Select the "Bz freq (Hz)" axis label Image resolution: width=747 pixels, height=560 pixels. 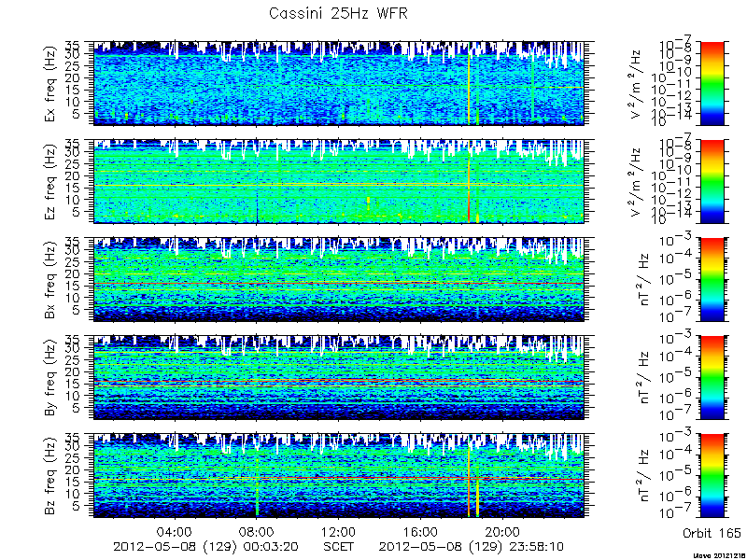pos(51,476)
